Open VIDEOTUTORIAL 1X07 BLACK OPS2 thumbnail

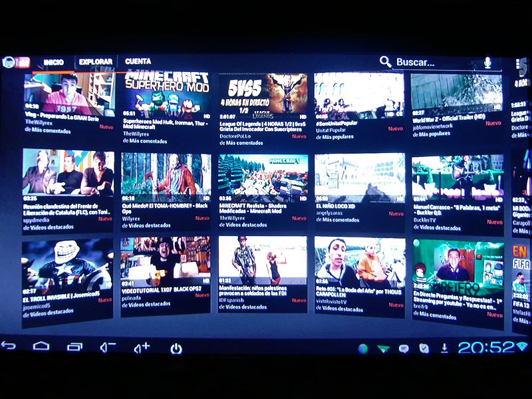click(166, 261)
